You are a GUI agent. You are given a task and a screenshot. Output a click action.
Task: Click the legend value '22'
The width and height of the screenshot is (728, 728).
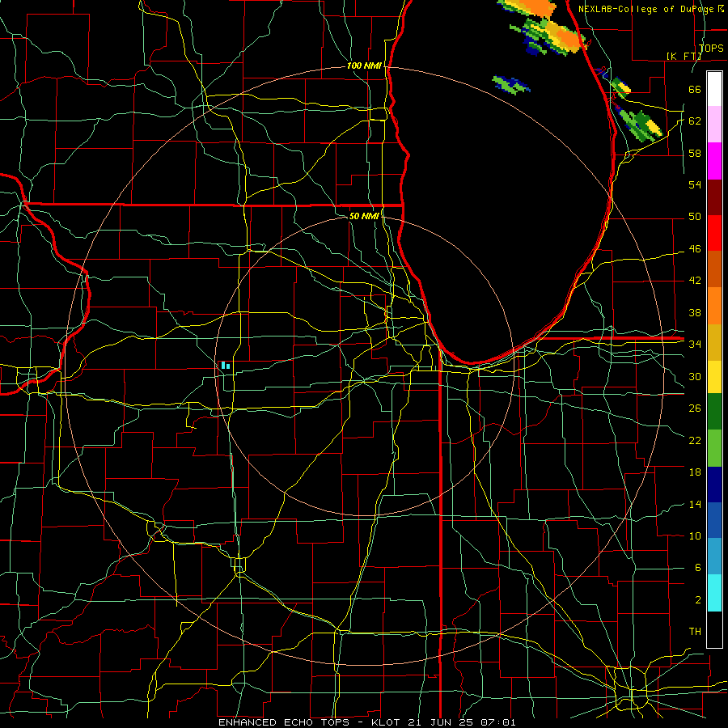coord(695,440)
